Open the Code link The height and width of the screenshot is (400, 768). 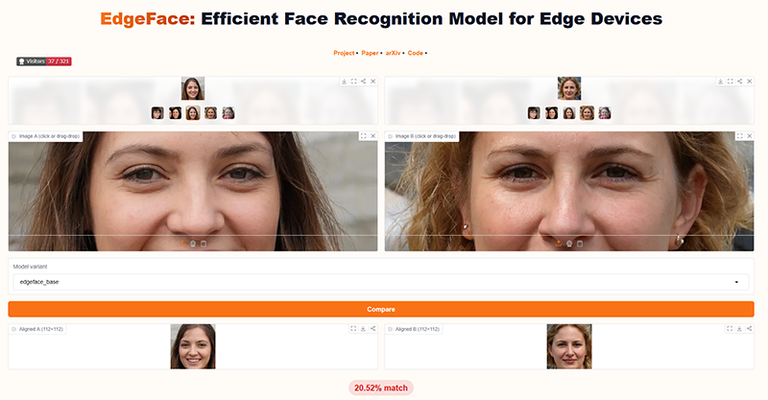click(415, 53)
